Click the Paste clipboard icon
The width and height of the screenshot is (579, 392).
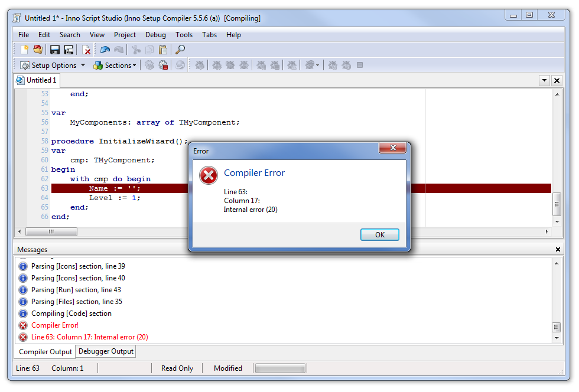click(x=162, y=50)
